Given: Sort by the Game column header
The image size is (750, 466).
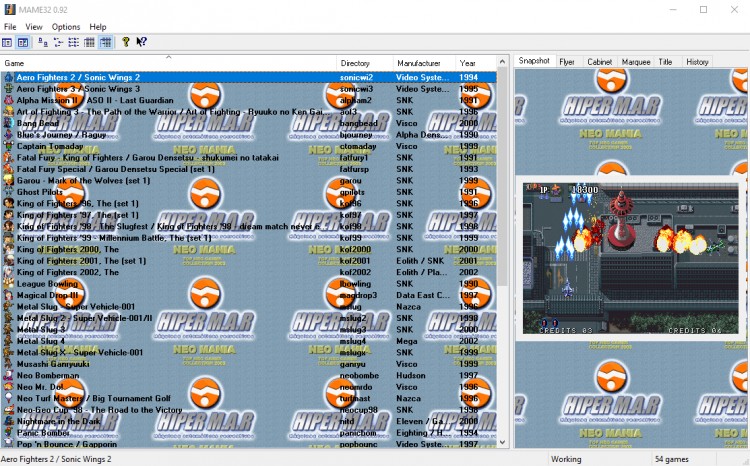Looking at the screenshot, I should coord(168,63).
